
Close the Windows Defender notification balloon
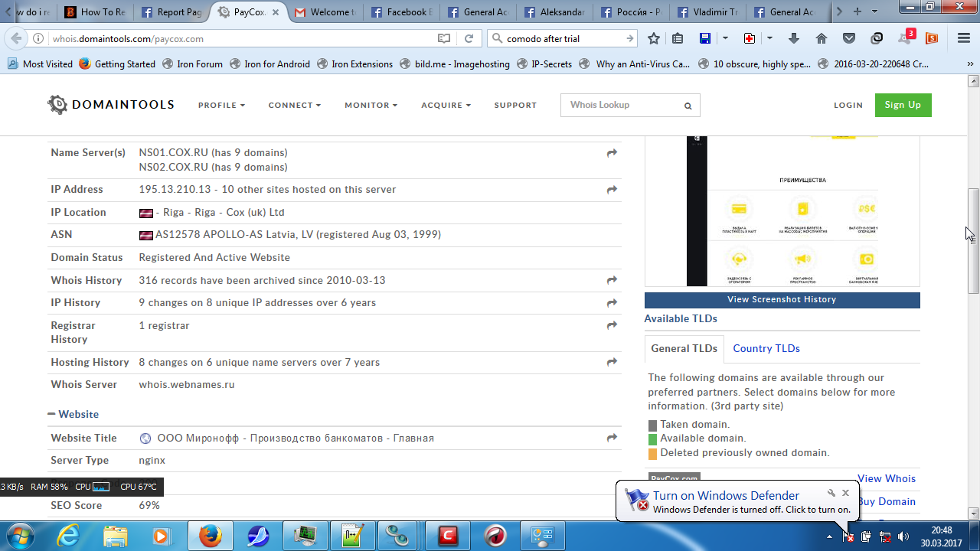point(845,493)
